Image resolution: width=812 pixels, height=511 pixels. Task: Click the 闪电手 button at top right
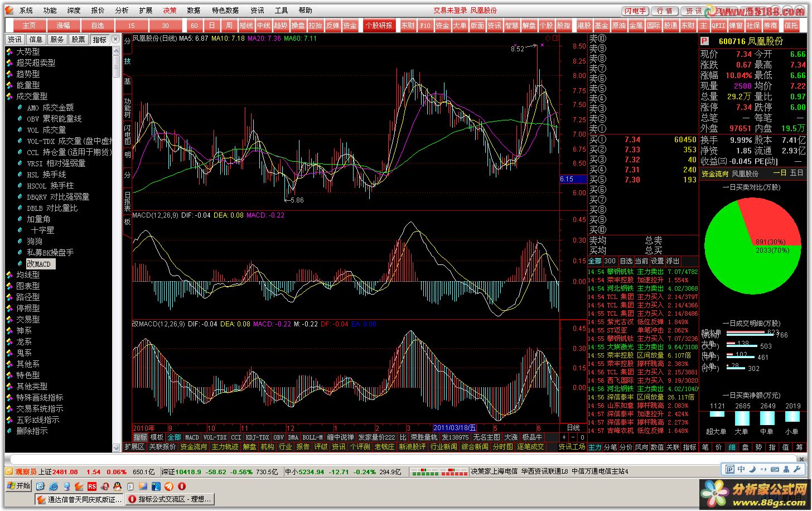point(635,11)
